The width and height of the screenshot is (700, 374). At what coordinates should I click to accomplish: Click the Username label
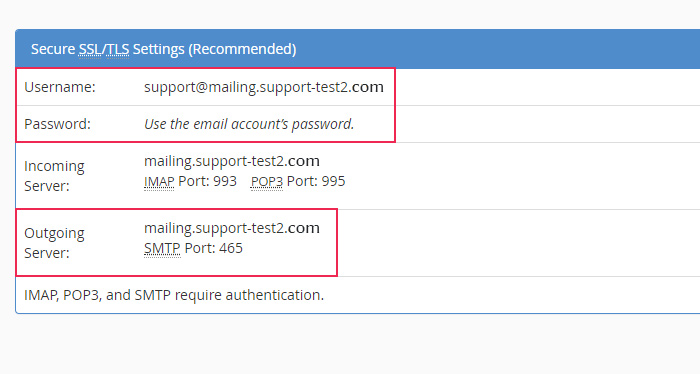click(60, 87)
